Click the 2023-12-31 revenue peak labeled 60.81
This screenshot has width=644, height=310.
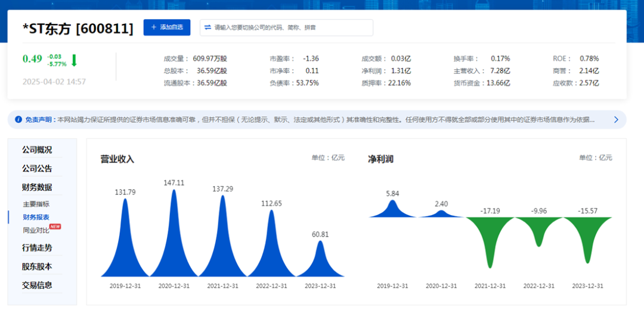(x=320, y=259)
